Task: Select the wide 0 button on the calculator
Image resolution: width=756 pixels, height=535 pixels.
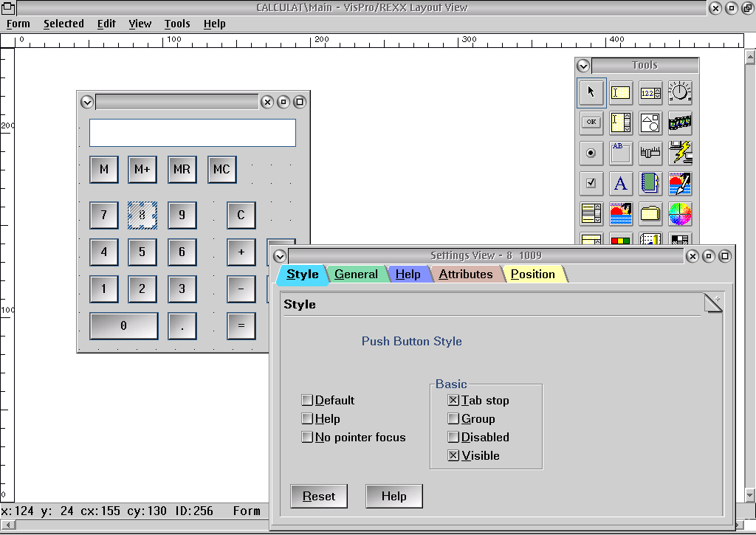Action: (124, 326)
